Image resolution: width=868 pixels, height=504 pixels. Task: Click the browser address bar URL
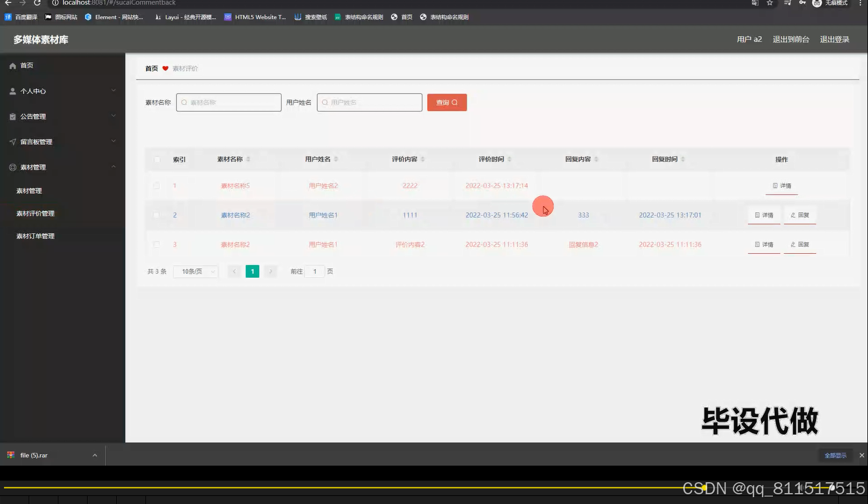pos(119,3)
